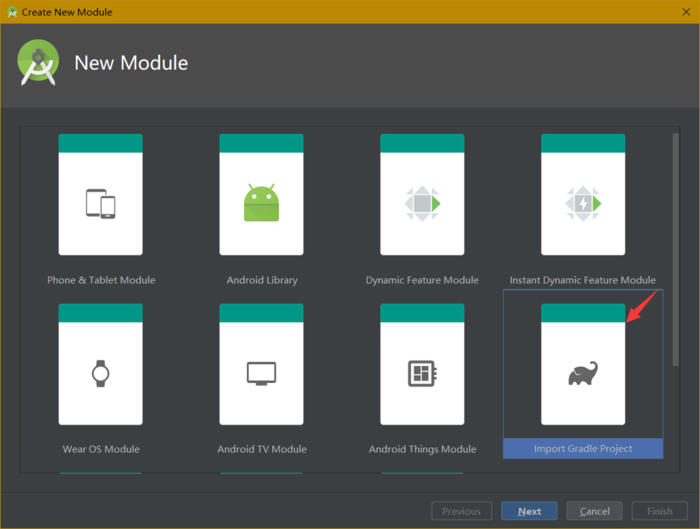The image size is (700, 529).
Task: Click the Wear OS Module label
Action: (101, 449)
